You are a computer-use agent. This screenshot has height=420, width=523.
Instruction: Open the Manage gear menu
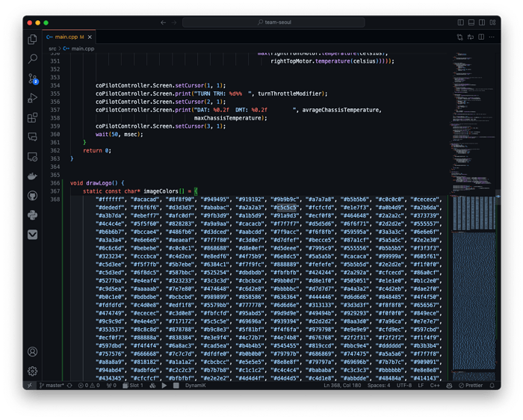(x=32, y=371)
